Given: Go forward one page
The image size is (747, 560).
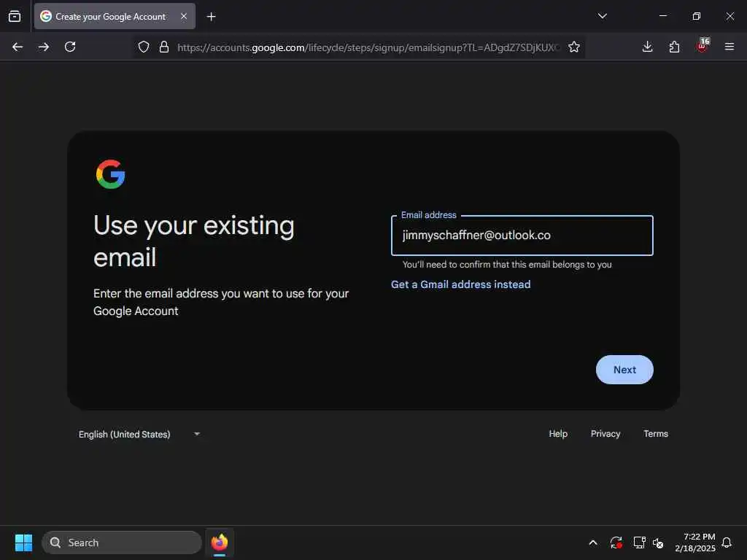Looking at the screenshot, I should point(44,47).
